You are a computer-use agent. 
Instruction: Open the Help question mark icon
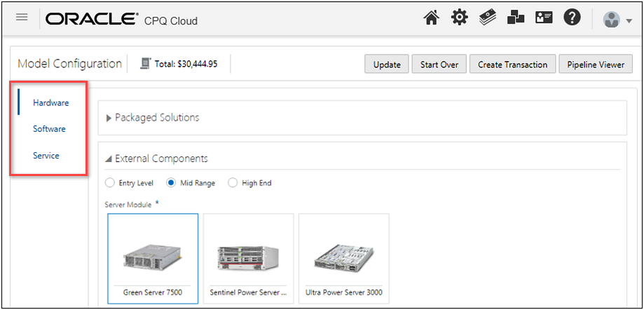pos(572,19)
